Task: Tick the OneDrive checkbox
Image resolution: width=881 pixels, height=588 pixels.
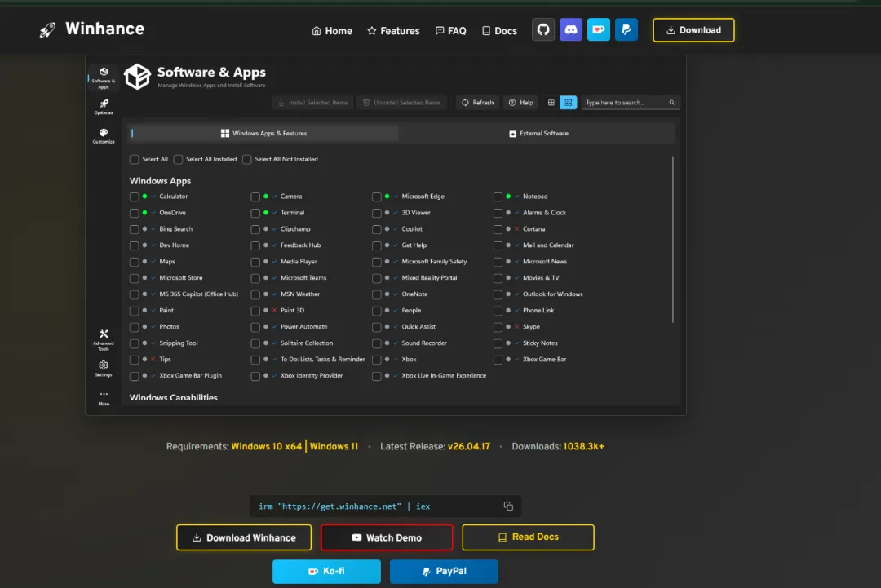Action: pyautogui.click(x=135, y=213)
